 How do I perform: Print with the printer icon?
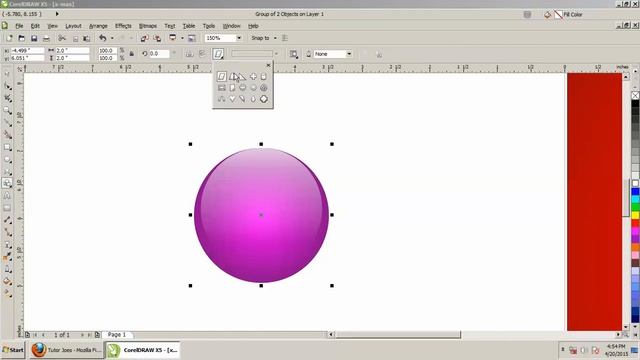47,38
